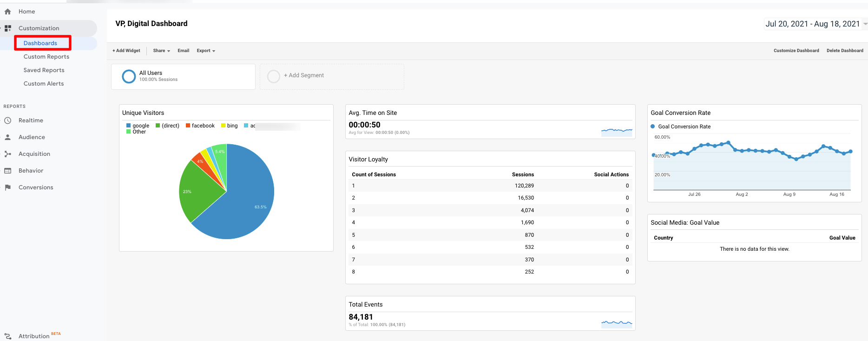The width and height of the screenshot is (868, 341).
Task: Click the Attribution path icon
Action: click(7, 336)
